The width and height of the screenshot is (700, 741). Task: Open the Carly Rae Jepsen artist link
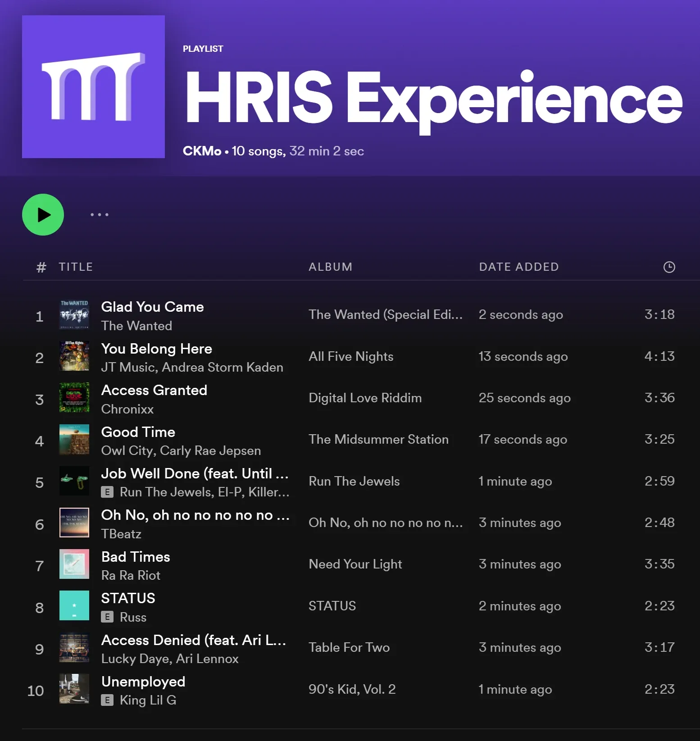pos(210,450)
